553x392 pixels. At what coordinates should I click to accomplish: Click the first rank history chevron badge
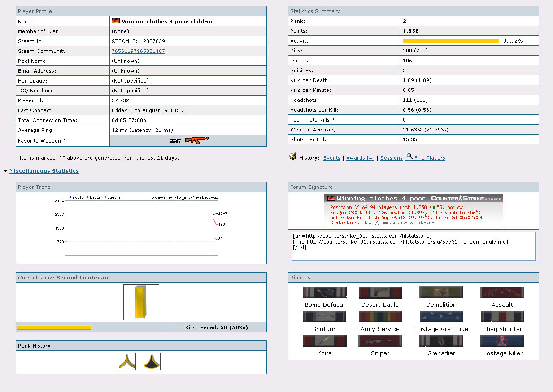pos(127,362)
